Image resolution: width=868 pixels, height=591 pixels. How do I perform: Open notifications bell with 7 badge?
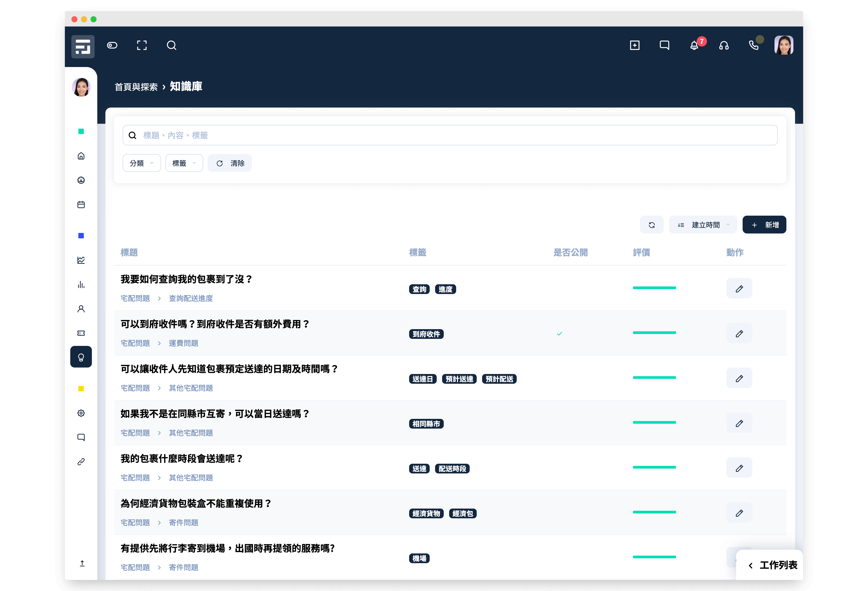[695, 45]
